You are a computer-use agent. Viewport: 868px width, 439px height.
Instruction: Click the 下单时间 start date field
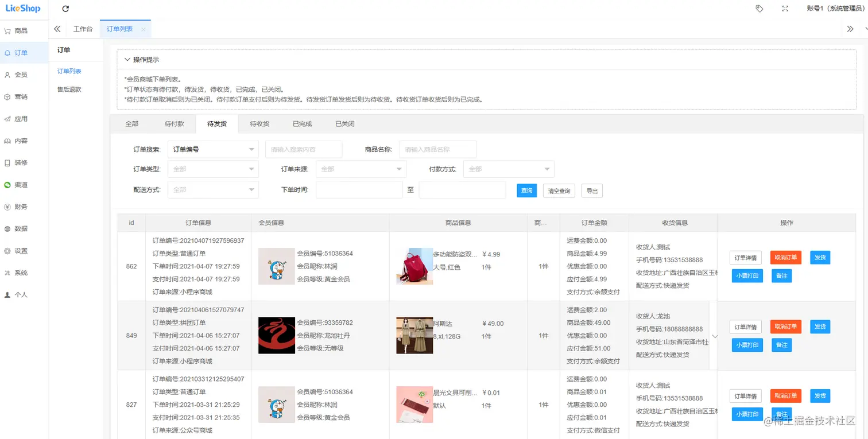(x=359, y=189)
